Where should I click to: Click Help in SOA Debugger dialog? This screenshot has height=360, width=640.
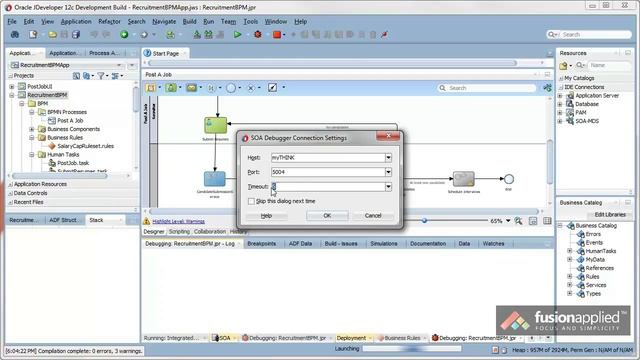pos(266,216)
